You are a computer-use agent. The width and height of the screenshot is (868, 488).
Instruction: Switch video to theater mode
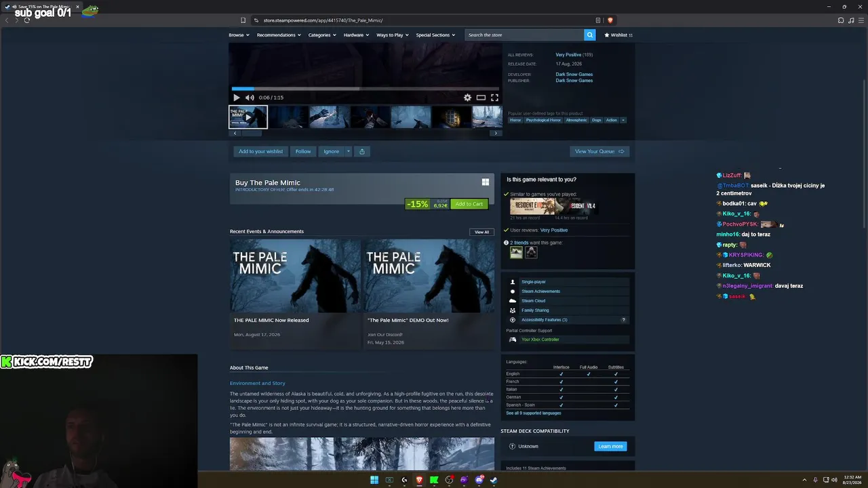tap(481, 98)
